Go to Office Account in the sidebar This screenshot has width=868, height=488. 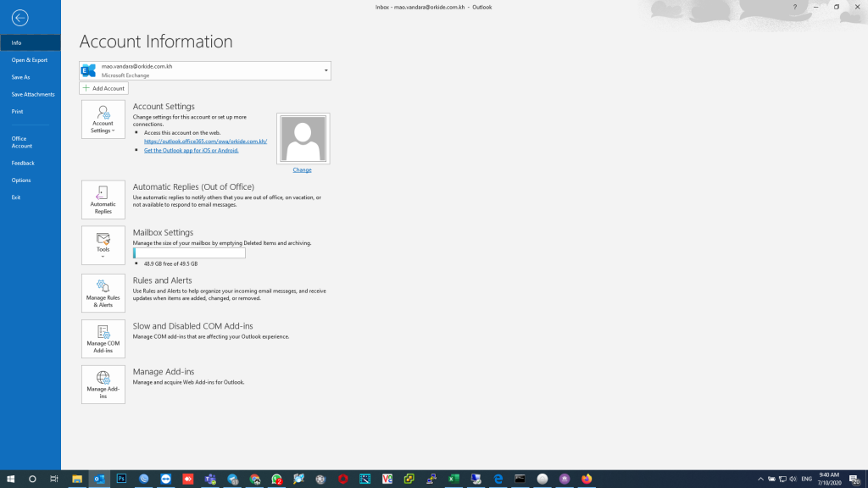click(x=22, y=142)
